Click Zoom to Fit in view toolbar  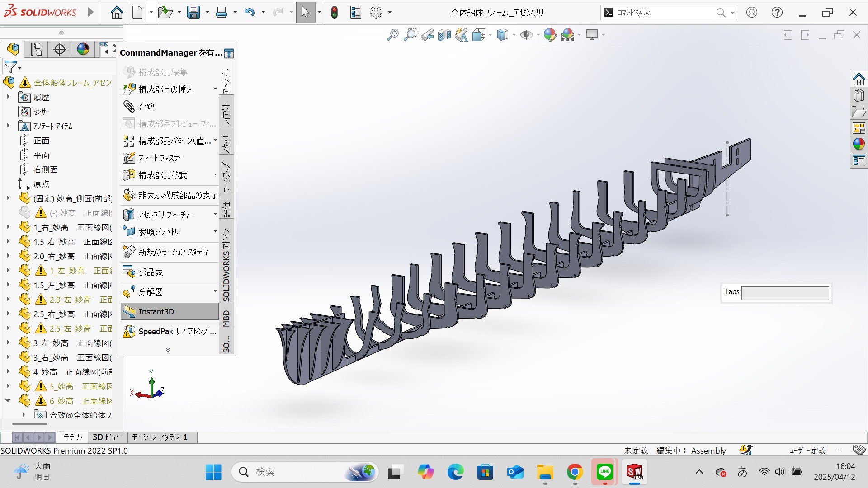393,35
